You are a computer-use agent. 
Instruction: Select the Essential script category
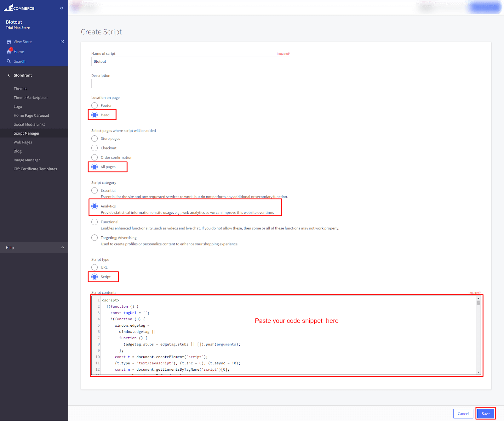[94, 190]
